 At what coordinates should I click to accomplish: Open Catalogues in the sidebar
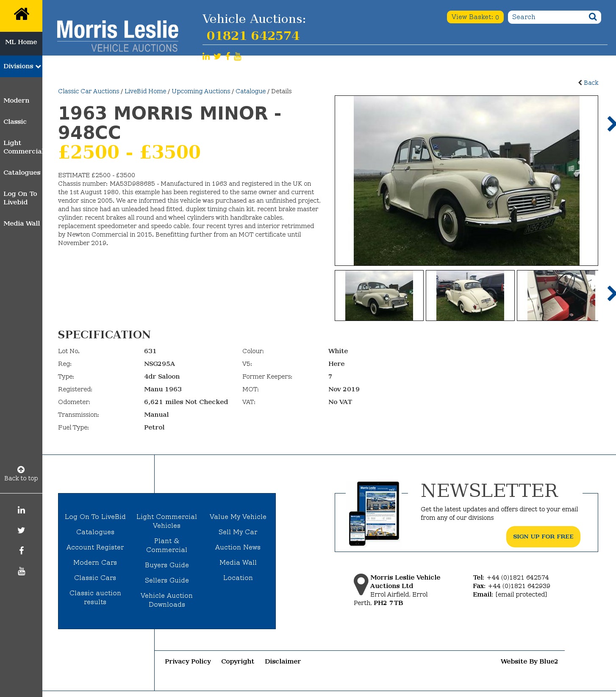click(x=22, y=173)
